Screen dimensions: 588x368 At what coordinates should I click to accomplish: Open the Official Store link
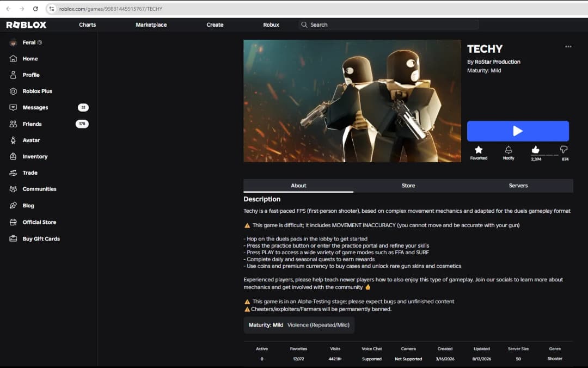(x=39, y=222)
